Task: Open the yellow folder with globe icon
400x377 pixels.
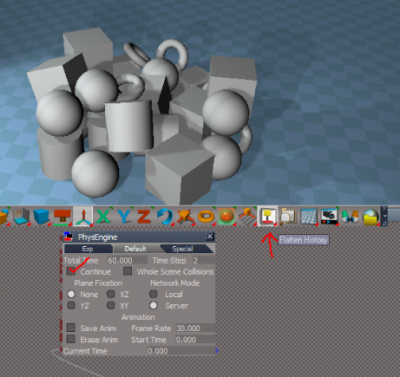Action: (x=370, y=217)
